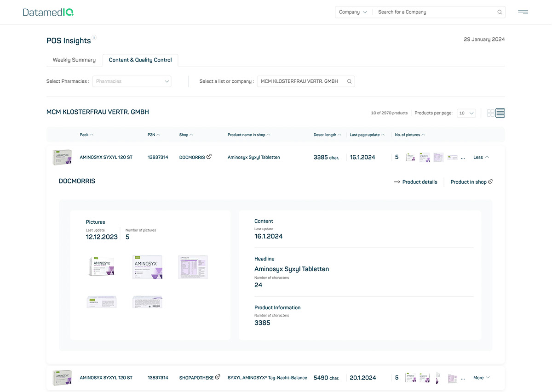This screenshot has height=392, width=552.
Task: Sort by Pack column arrow
Action: pyautogui.click(x=92, y=135)
